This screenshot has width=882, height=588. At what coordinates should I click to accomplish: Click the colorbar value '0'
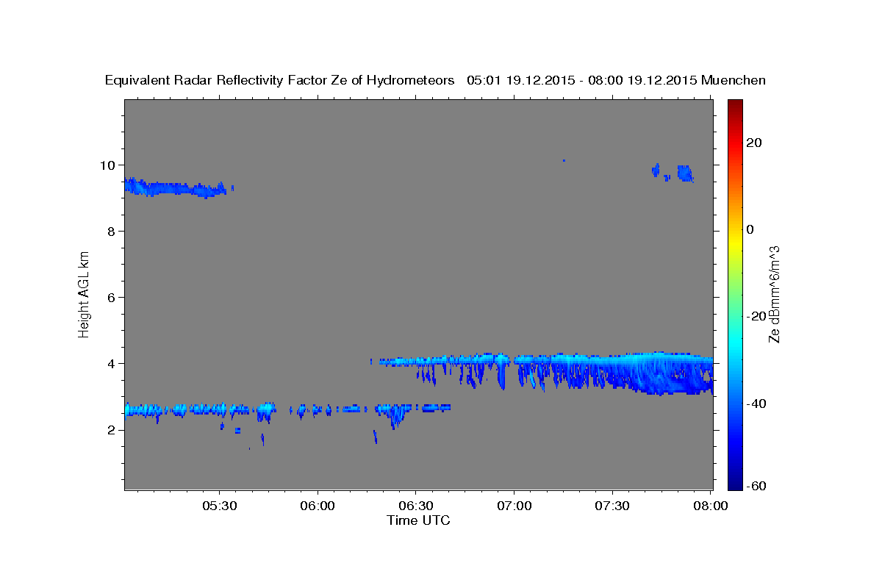[x=750, y=229]
